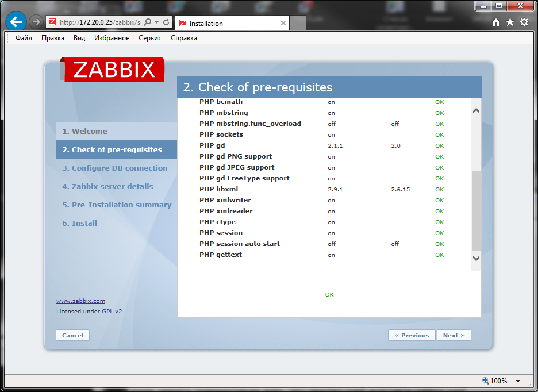Go back with the Previous button
This screenshot has width=538, height=392.
coord(412,335)
